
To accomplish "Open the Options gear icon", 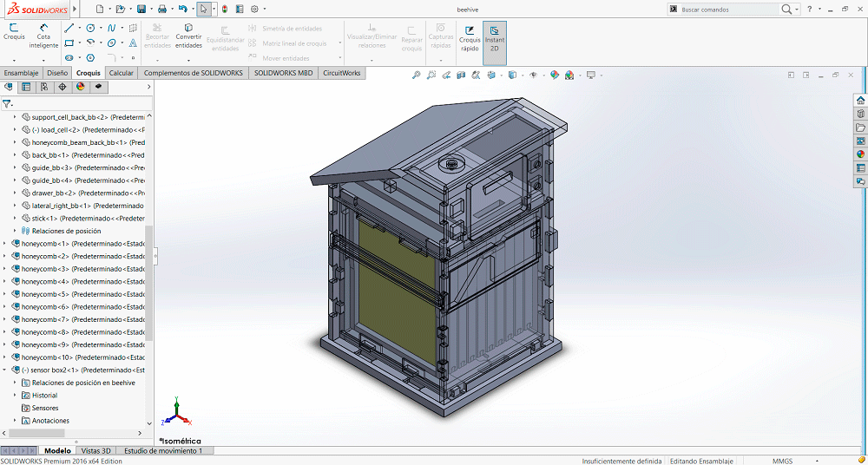I will [x=254, y=9].
